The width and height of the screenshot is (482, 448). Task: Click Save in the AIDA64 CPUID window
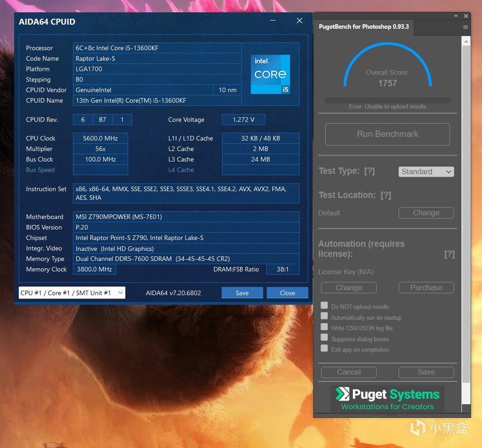(242, 293)
